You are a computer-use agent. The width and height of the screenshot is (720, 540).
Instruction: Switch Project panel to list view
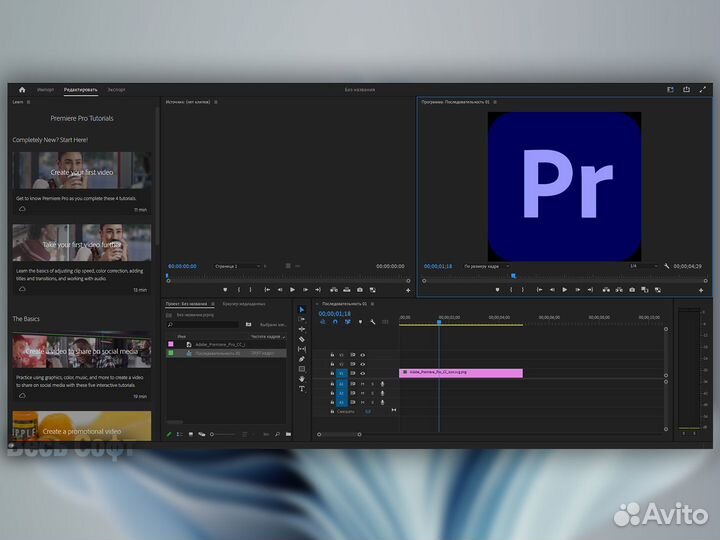click(x=180, y=434)
